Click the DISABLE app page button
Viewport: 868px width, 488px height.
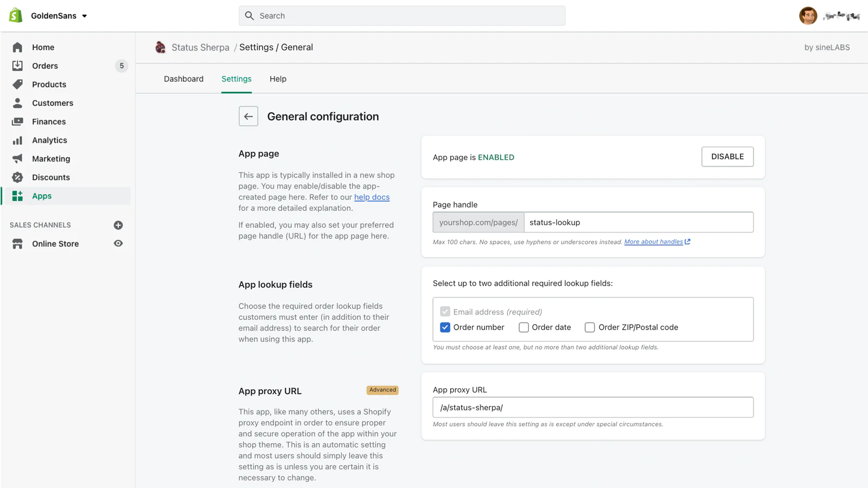727,157
